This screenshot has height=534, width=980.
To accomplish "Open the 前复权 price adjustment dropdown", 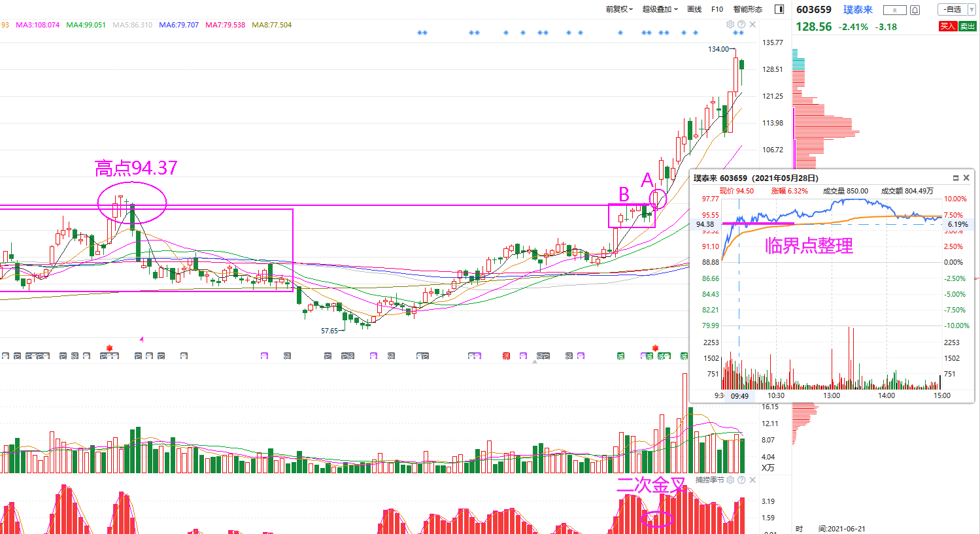I will (x=618, y=9).
